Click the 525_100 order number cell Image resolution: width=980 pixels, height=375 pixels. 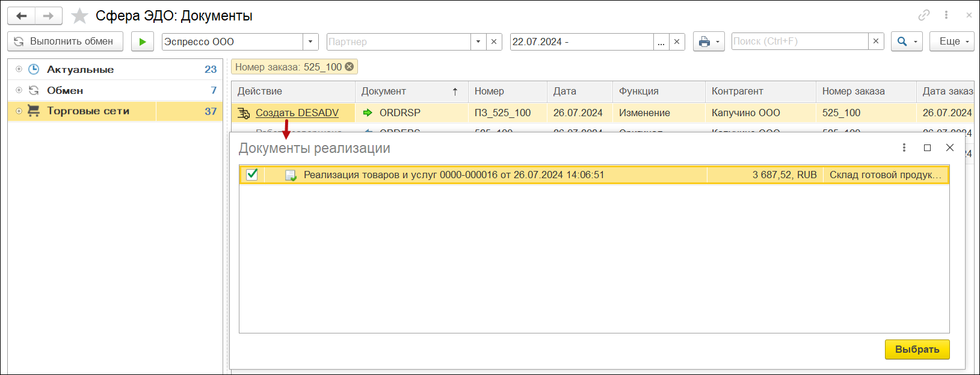(866, 113)
